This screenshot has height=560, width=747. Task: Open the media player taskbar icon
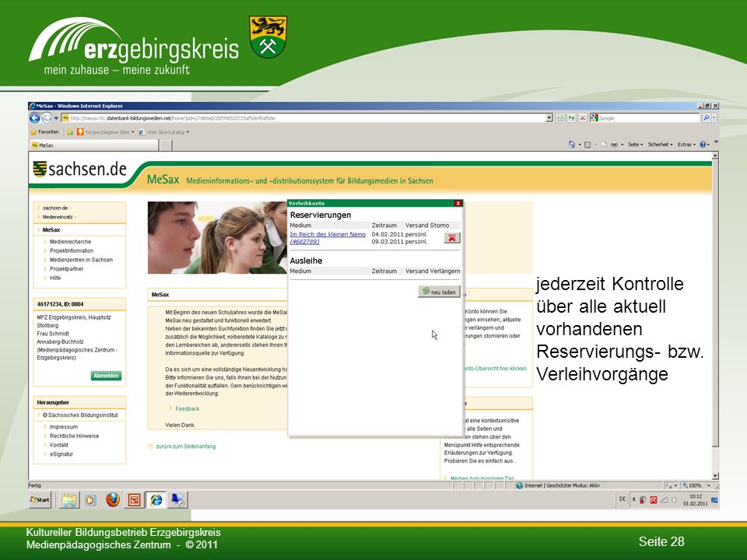click(90, 500)
